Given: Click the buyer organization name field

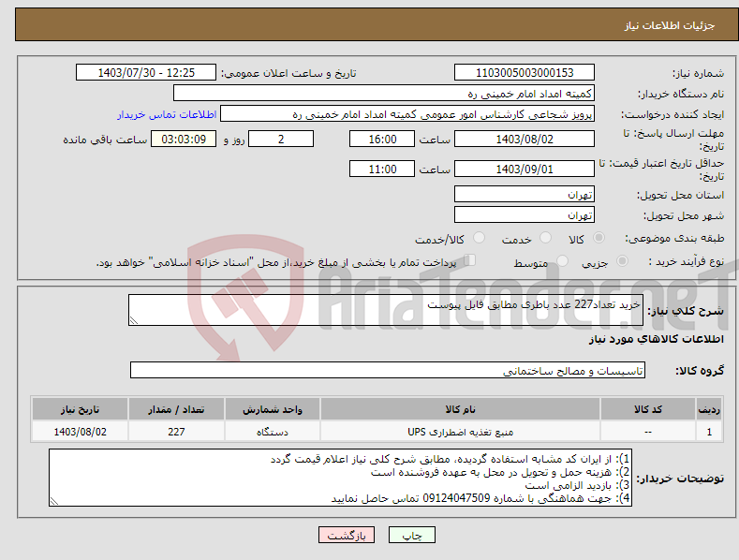Looking at the screenshot, I should click(384, 94).
